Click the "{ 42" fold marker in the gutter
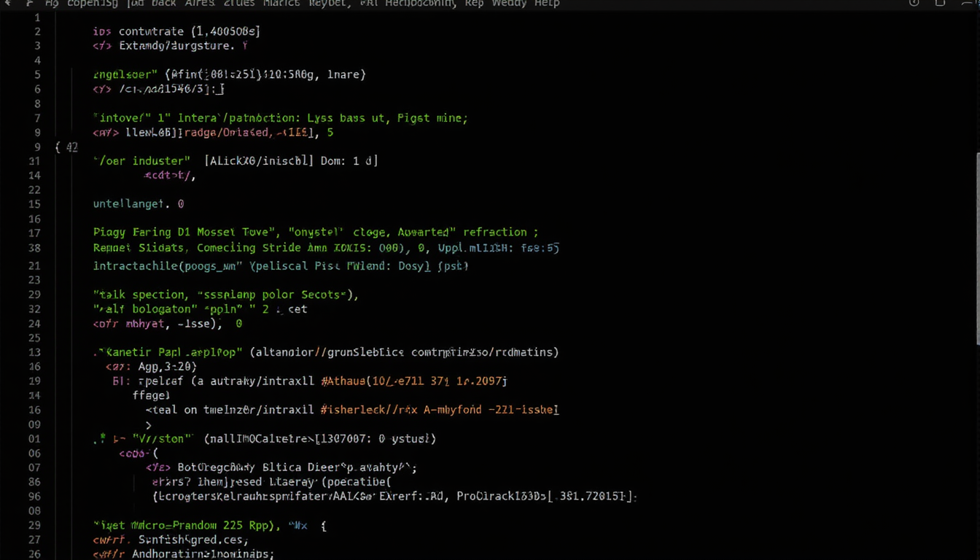The image size is (980, 560). [66, 147]
